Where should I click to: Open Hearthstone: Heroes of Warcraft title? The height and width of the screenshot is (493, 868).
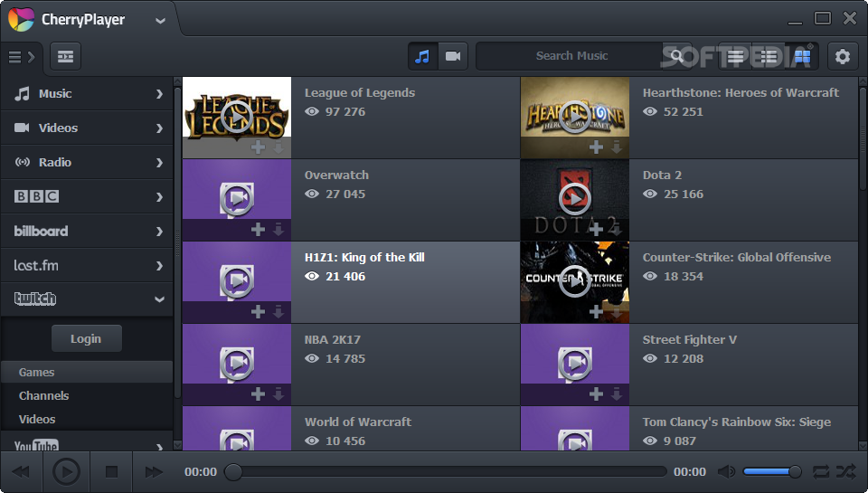741,92
